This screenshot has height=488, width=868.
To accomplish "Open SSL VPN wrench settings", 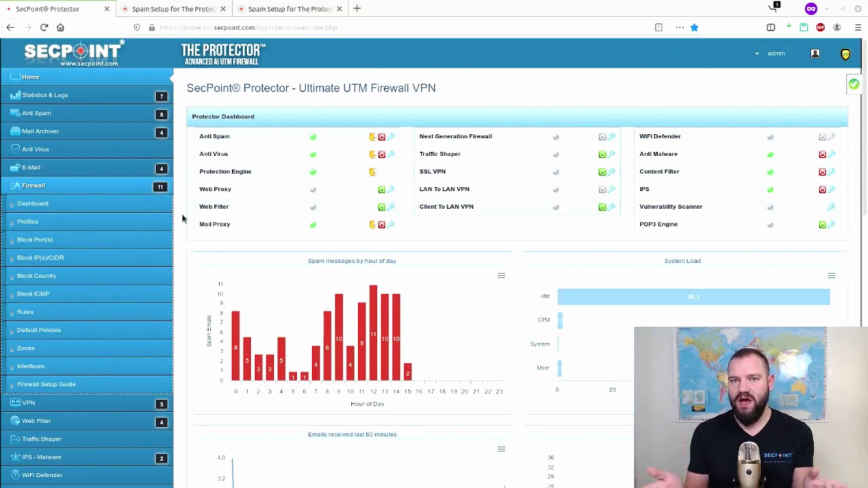I will pos(612,172).
